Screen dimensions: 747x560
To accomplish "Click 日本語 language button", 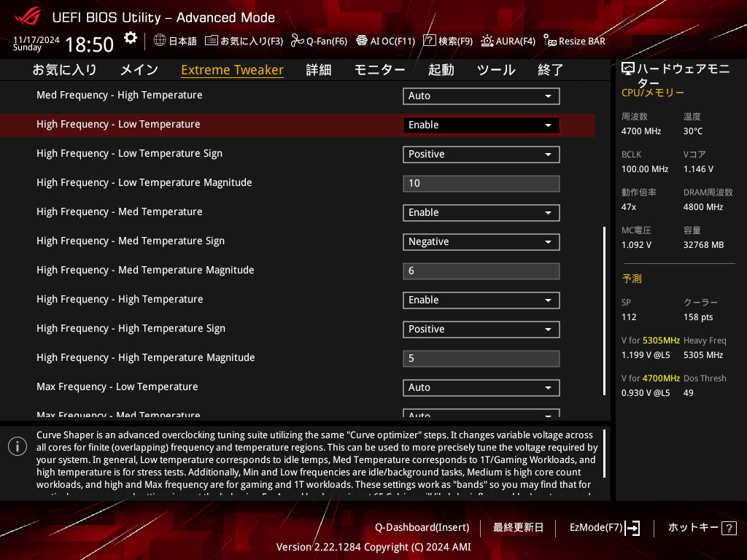I will pyautogui.click(x=182, y=41).
